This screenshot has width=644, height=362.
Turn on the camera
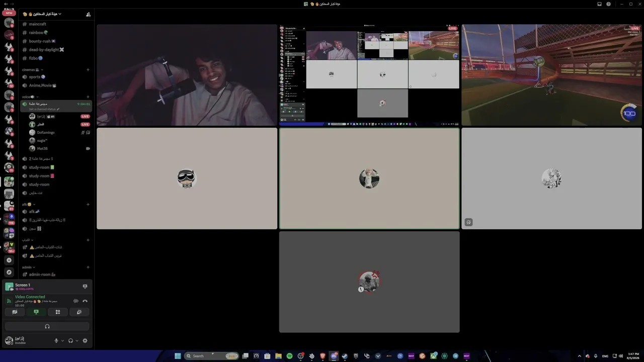tap(15, 312)
